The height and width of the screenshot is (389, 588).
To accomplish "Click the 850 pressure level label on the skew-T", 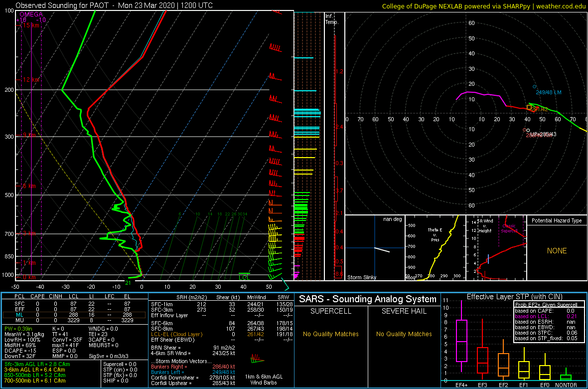I will click(x=8, y=256).
